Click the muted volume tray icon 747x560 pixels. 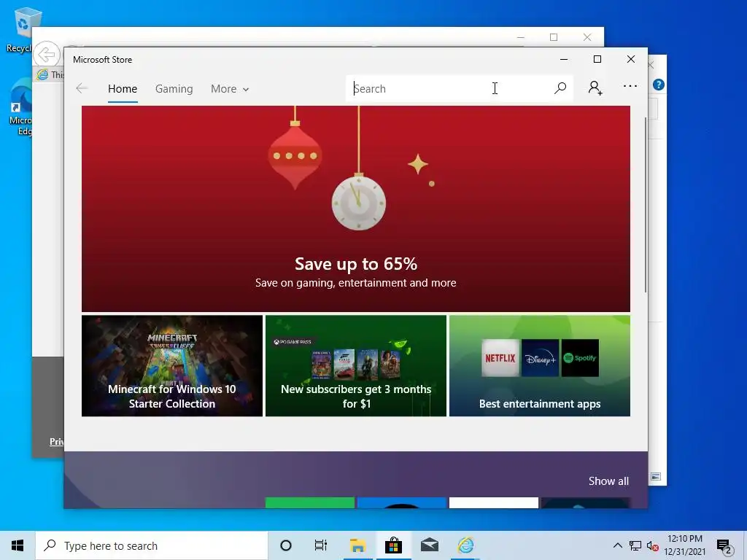653,546
